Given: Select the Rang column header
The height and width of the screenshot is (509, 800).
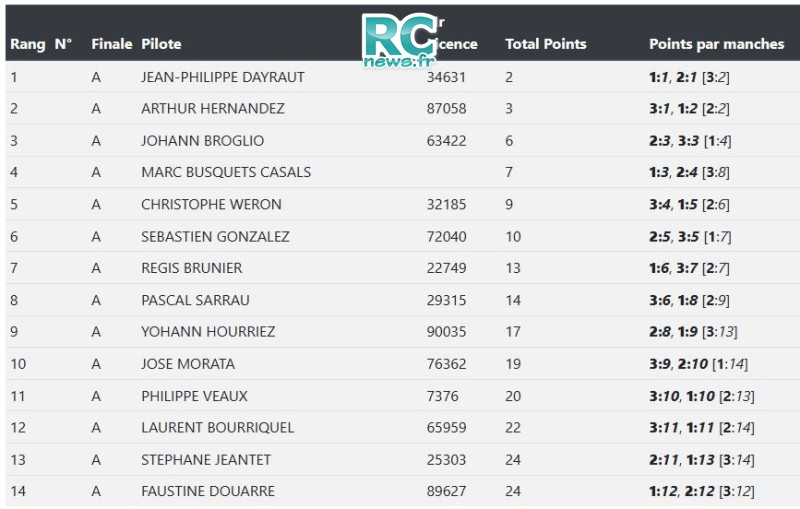Looking at the screenshot, I should (x=28, y=44).
